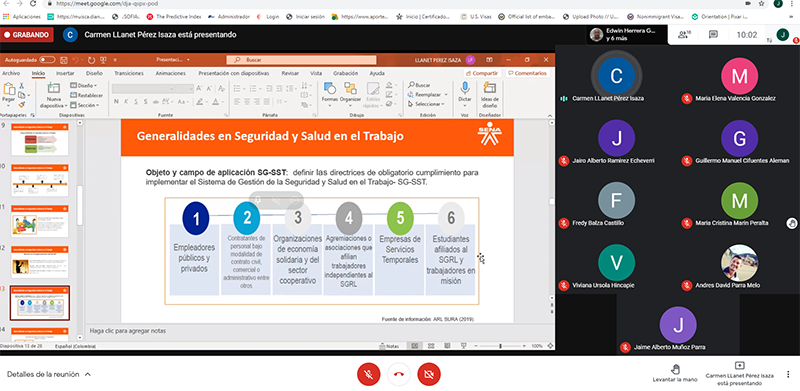Switch to the Diseño ribbon tab
800x391 pixels.
94,73
